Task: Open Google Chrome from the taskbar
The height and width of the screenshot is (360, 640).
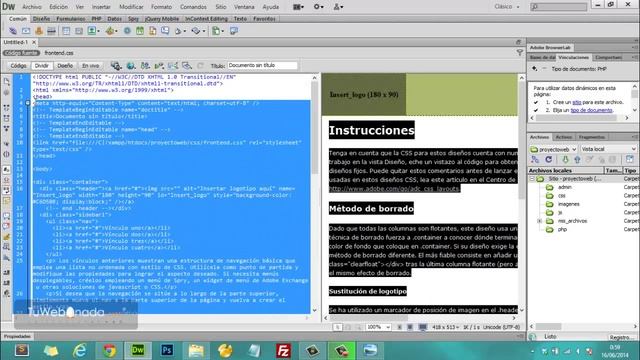Action: pos(109,351)
